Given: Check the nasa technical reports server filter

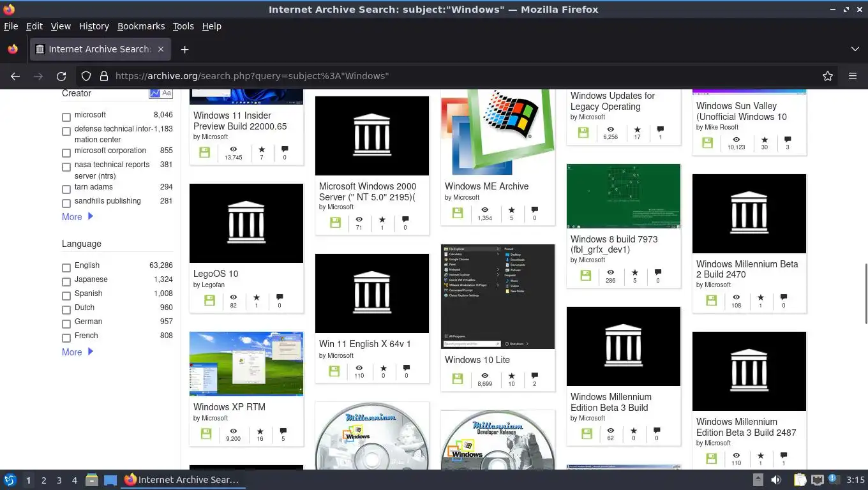Looking at the screenshot, I should (66, 167).
